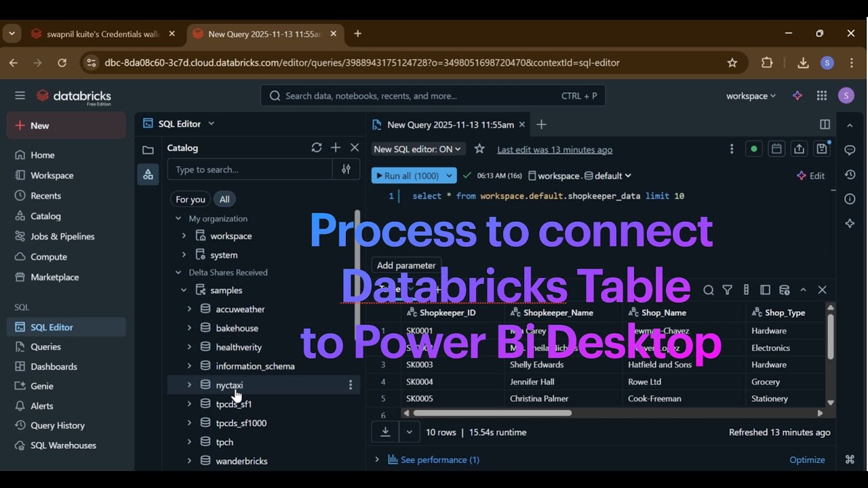
Task: Open the workspace folder browser icon
Action: pos(148,150)
